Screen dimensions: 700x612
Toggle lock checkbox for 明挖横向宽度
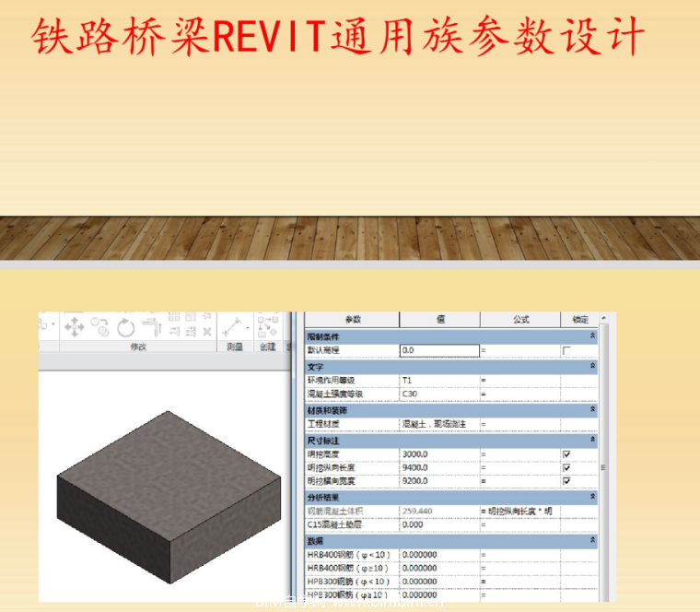[566, 481]
